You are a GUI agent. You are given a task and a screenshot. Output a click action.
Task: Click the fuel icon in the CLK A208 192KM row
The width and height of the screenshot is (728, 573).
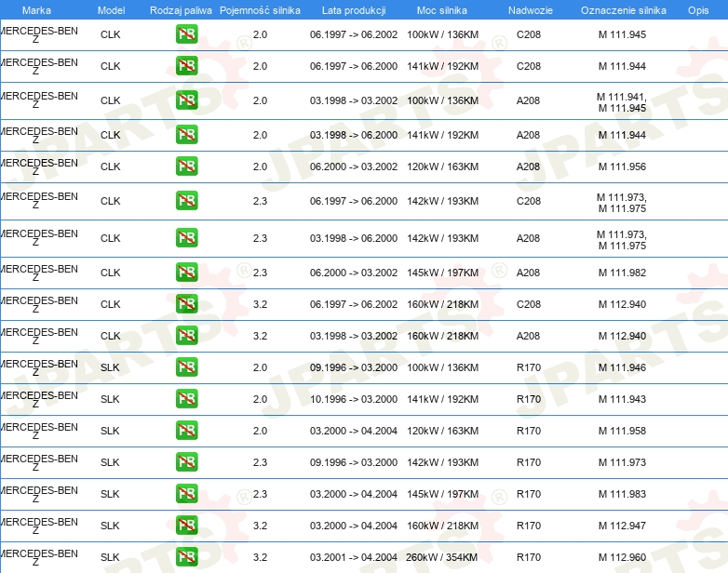[186, 135]
